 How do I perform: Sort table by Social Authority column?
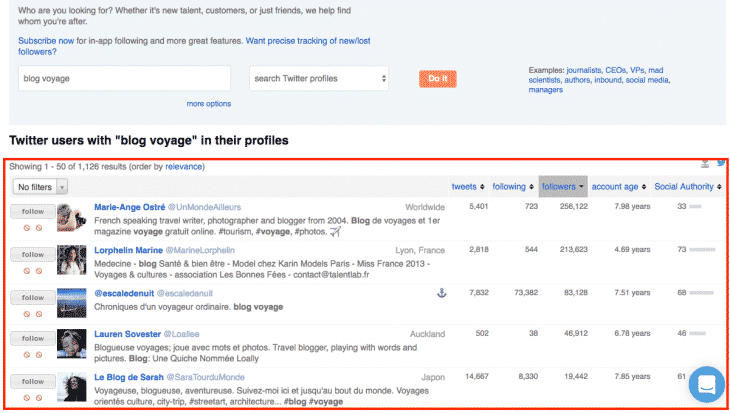click(x=687, y=186)
